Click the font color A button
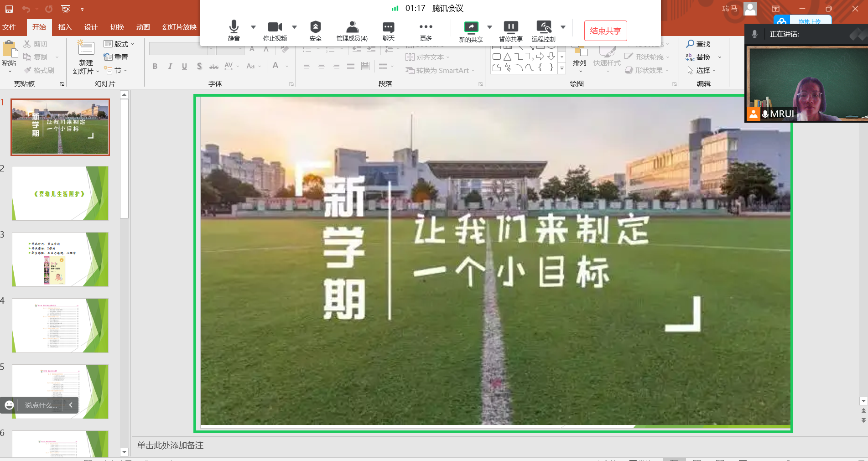The width and height of the screenshot is (868, 461). point(275,66)
